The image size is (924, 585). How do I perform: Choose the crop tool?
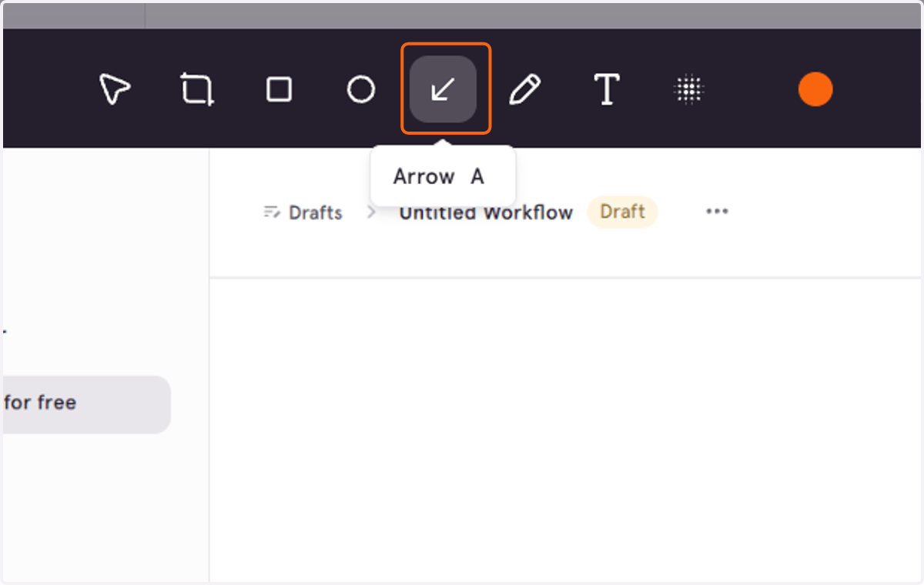pyautogui.click(x=197, y=89)
